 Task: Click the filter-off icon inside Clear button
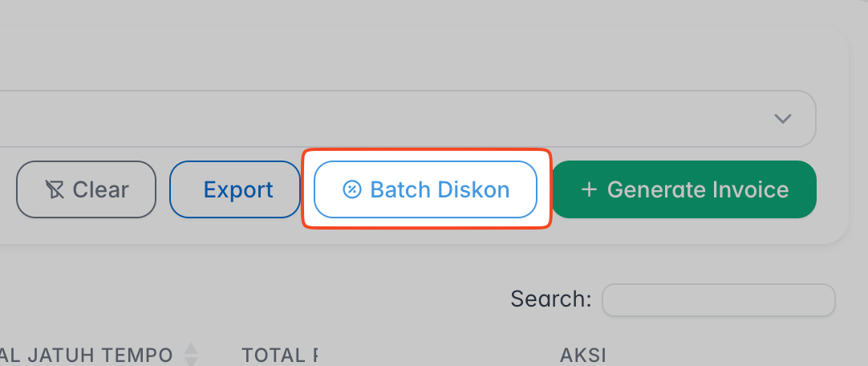pos(55,190)
